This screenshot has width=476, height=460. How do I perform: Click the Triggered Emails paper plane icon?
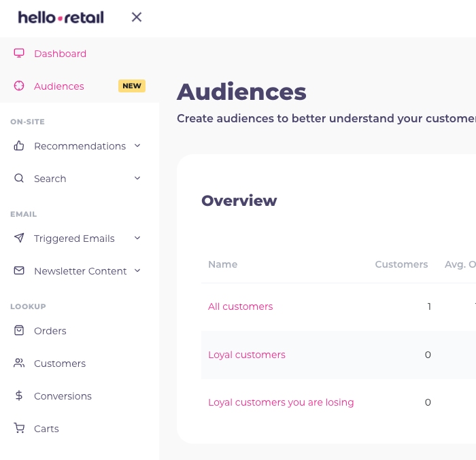[x=19, y=238]
